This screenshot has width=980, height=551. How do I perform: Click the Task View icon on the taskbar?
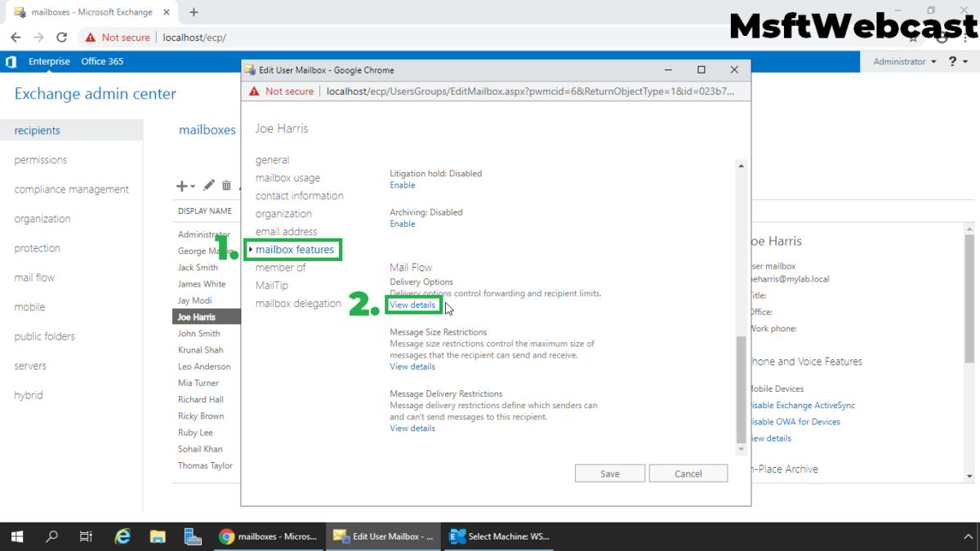pos(86,536)
